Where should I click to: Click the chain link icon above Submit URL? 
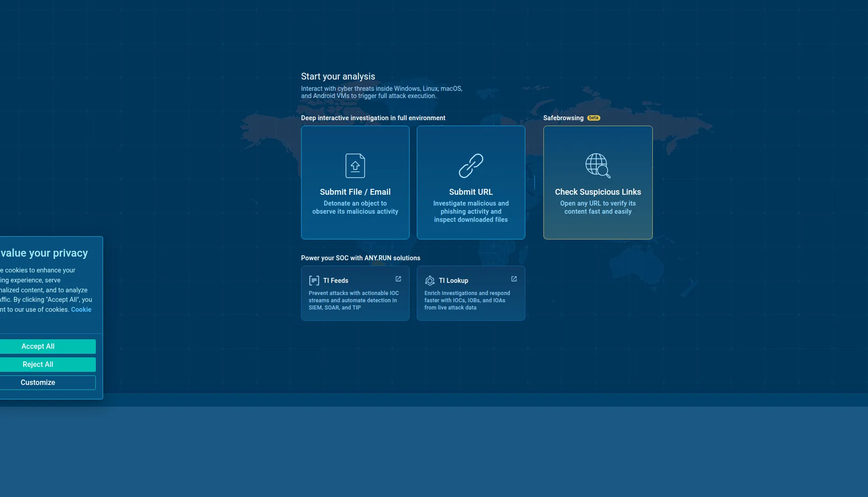point(471,166)
